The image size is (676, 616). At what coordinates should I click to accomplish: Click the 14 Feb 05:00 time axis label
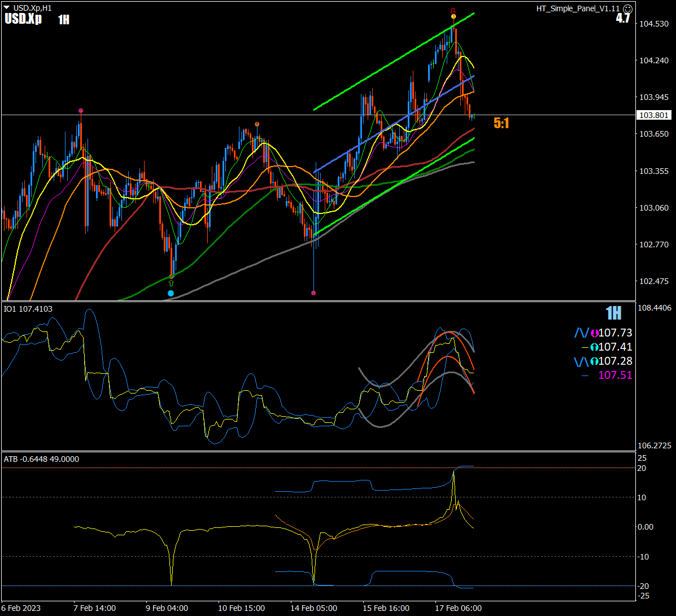pyautogui.click(x=313, y=608)
